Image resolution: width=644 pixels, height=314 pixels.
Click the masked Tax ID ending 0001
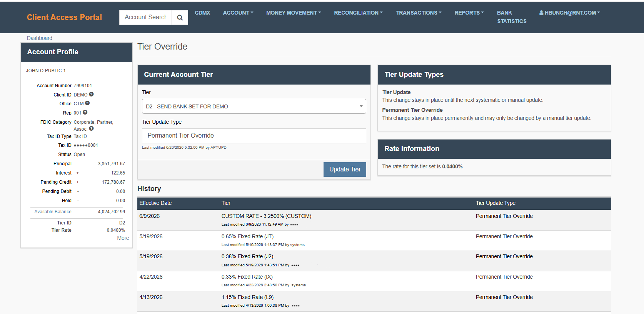point(86,145)
